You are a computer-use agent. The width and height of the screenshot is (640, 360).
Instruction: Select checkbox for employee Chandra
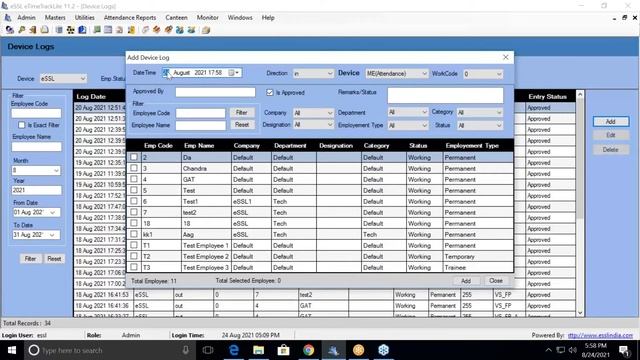coord(134,168)
